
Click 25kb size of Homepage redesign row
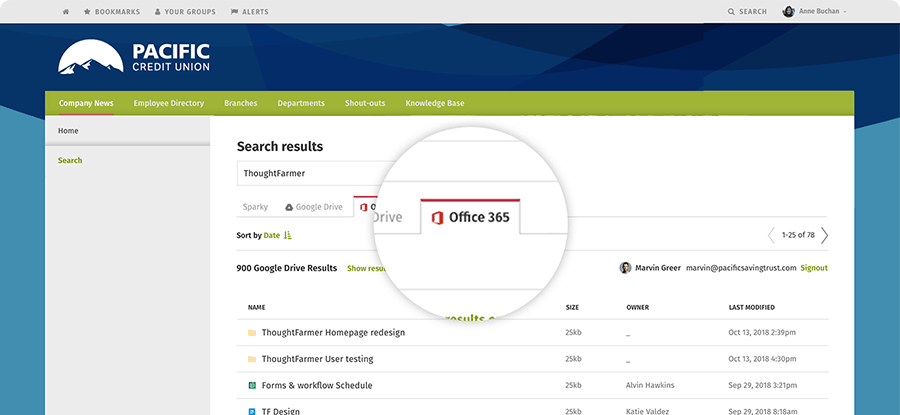click(x=573, y=332)
